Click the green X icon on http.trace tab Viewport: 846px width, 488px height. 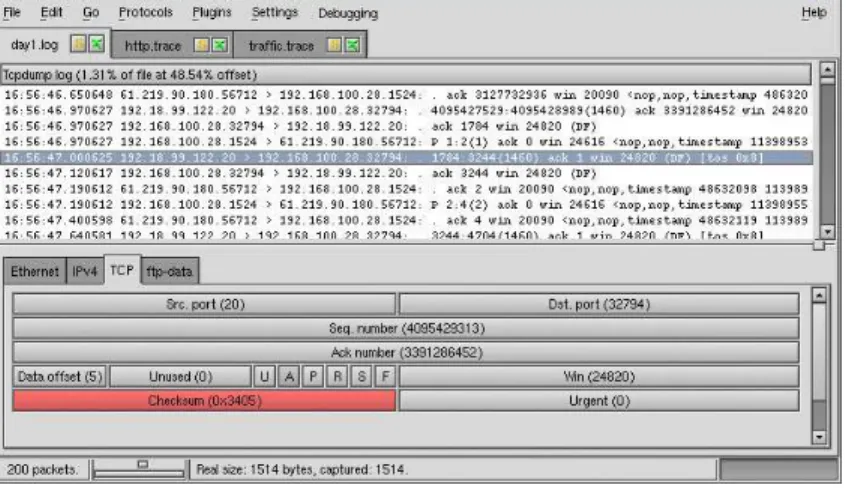(220, 45)
